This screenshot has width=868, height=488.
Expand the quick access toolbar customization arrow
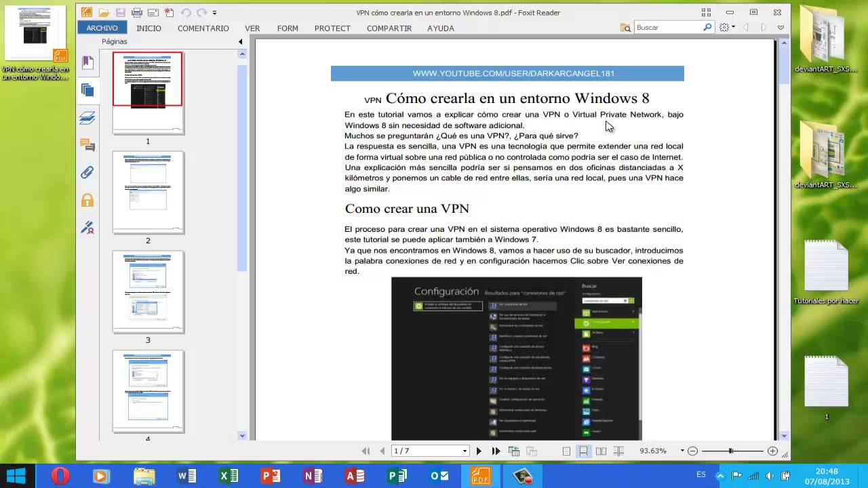tap(215, 12)
